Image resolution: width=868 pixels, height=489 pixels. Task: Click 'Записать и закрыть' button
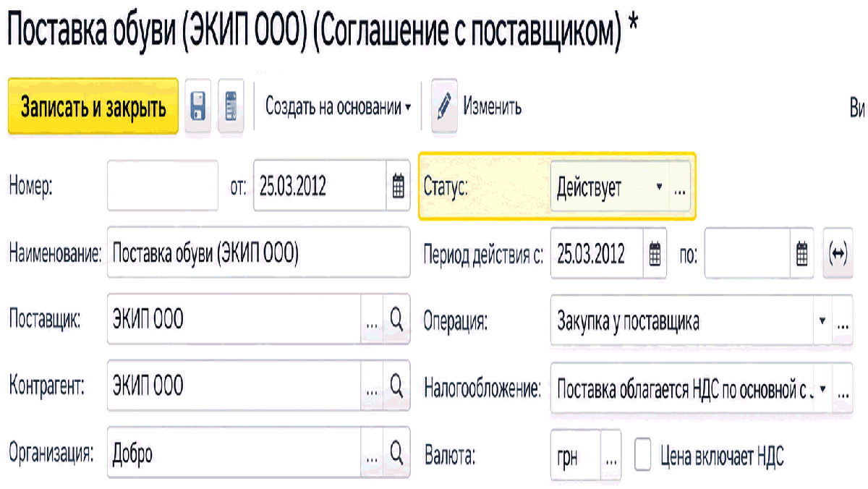click(x=93, y=107)
